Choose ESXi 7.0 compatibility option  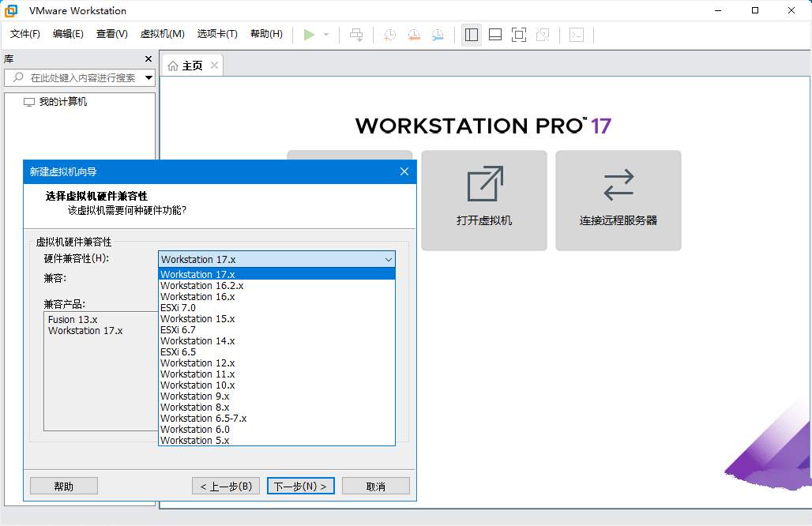pyautogui.click(x=179, y=308)
